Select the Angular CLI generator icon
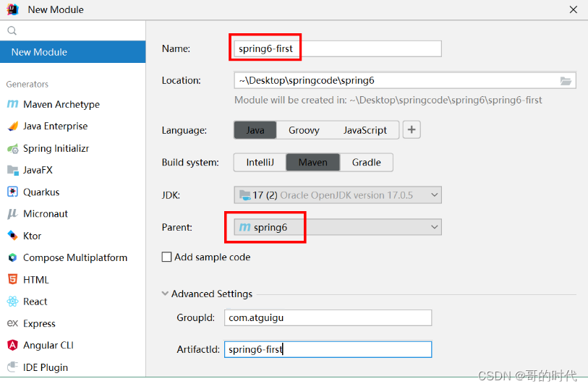The width and height of the screenshot is (588, 389). click(13, 345)
